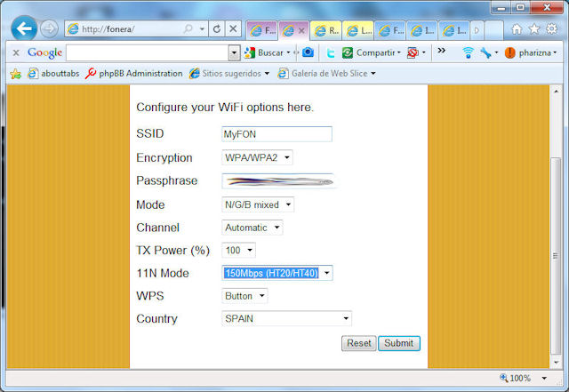Open Galería de Web Slice dropdown
Image resolution: width=569 pixels, height=392 pixels.
tap(326, 73)
